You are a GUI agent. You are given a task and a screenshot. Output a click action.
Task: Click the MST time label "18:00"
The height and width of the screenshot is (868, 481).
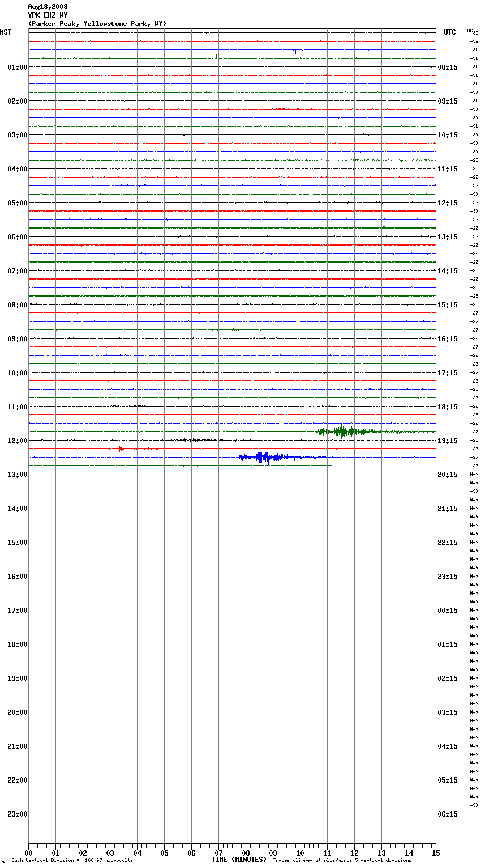pos(18,644)
